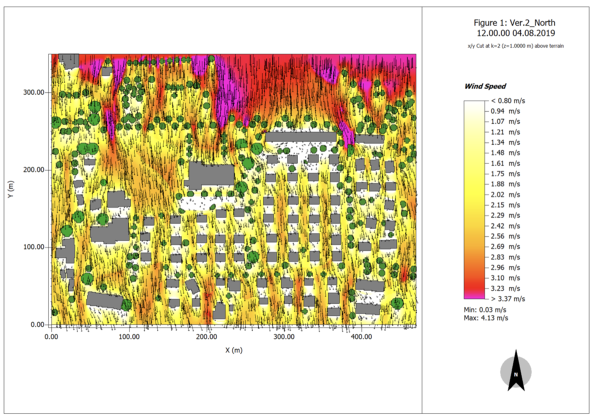Click the '3.23 m/s' legend label
Screen dimensions: 590x415
click(x=505, y=288)
